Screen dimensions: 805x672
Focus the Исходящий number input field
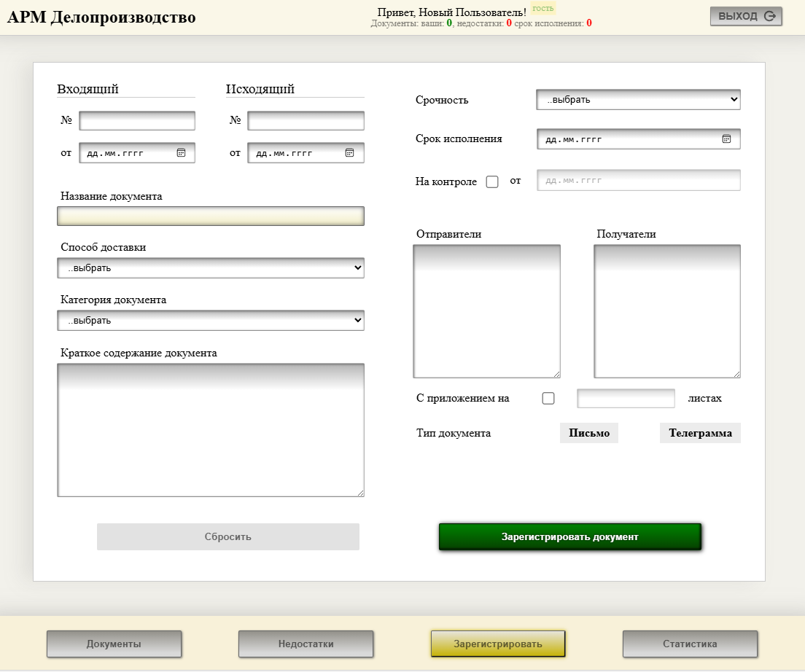[306, 120]
